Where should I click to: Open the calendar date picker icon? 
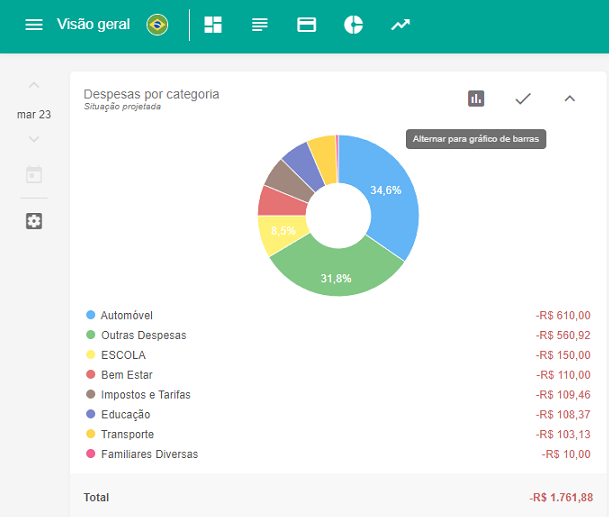point(34,175)
